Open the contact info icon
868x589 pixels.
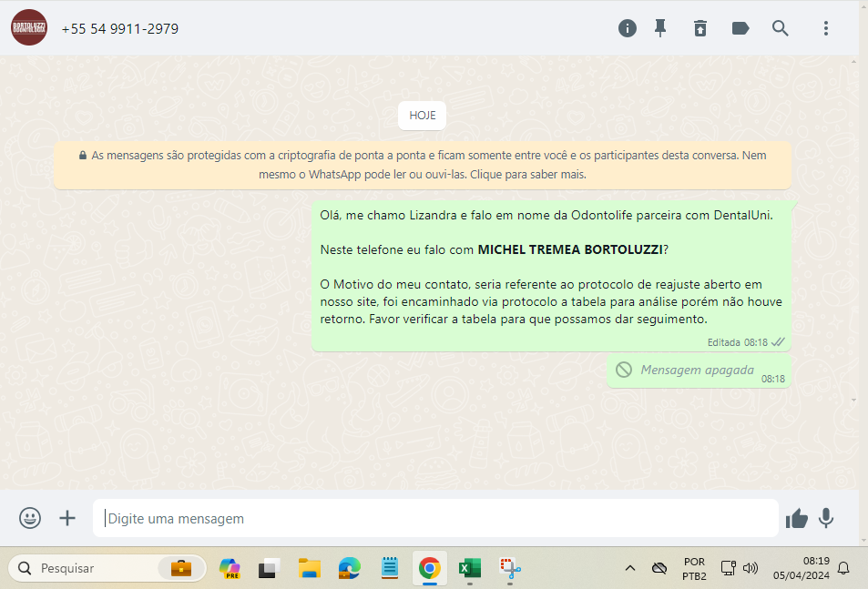coord(628,28)
